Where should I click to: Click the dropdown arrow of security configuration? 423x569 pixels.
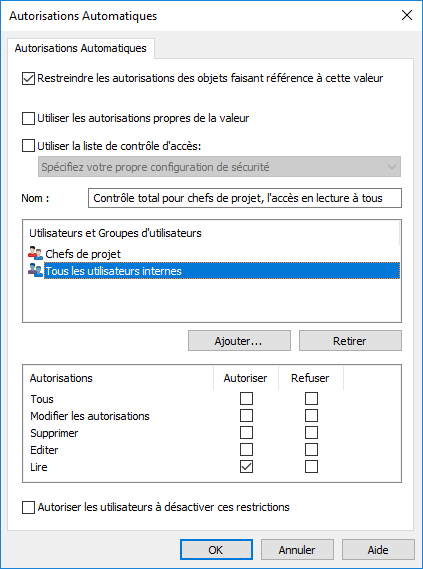(391, 167)
